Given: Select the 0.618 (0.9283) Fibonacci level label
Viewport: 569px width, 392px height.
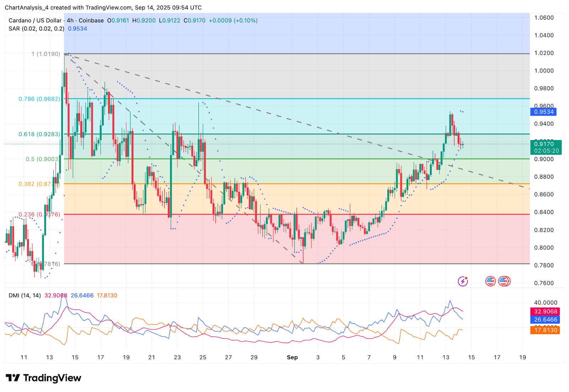Looking at the screenshot, I should (39, 134).
